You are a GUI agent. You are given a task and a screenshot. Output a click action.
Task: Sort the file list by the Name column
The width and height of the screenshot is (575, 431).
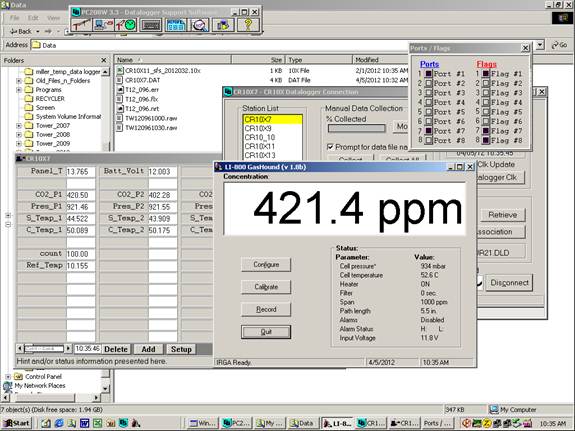coord(172,59)
